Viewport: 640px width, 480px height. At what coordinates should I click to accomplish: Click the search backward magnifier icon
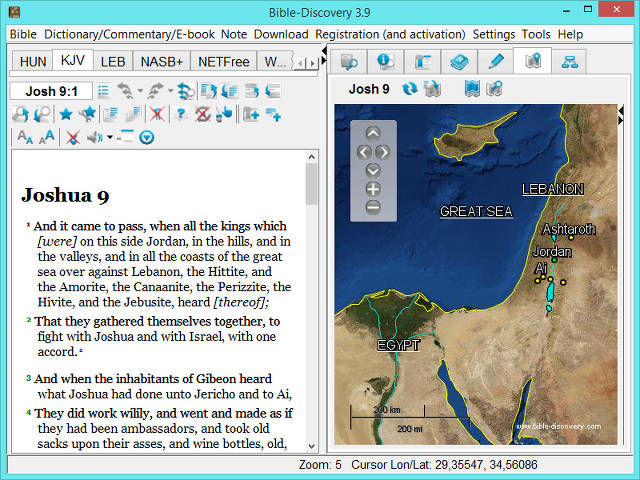(42, 114)
